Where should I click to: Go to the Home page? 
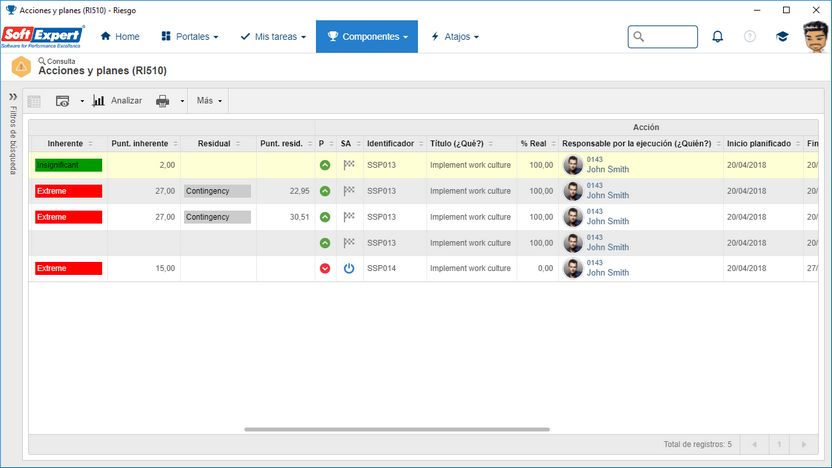(x=120, y=37)
